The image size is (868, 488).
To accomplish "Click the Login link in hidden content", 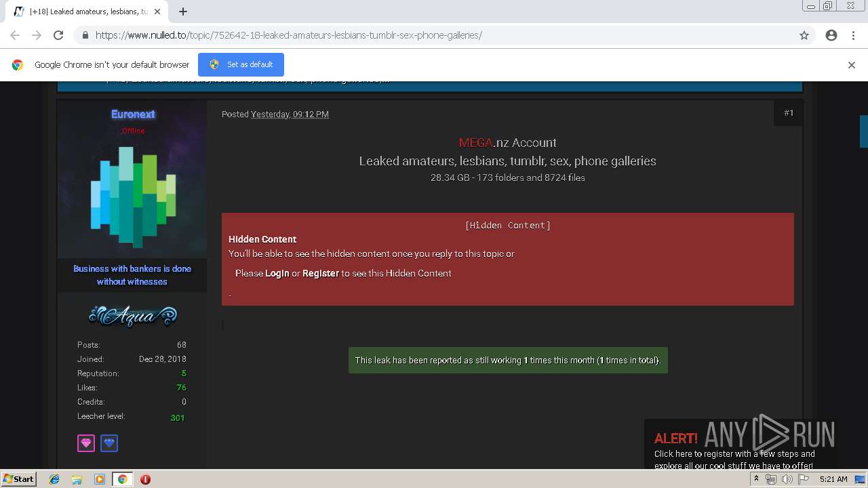I will (x=277, y=273).
